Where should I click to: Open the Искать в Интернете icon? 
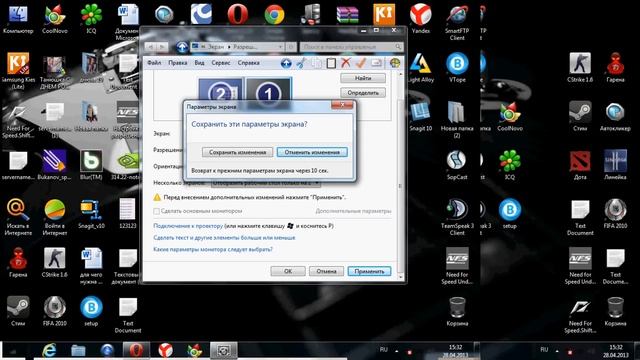pos(18,217)
